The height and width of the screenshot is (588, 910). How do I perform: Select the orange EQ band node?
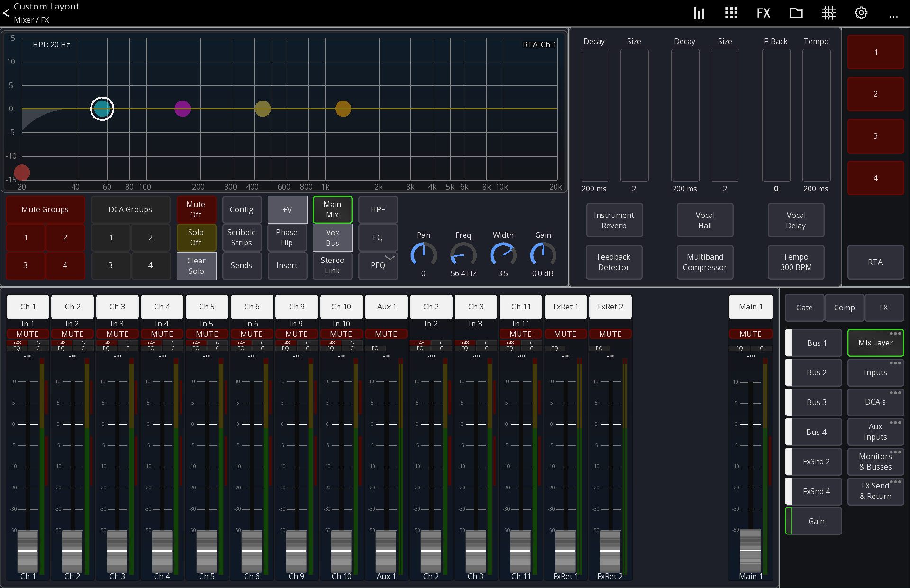(343, 109)
